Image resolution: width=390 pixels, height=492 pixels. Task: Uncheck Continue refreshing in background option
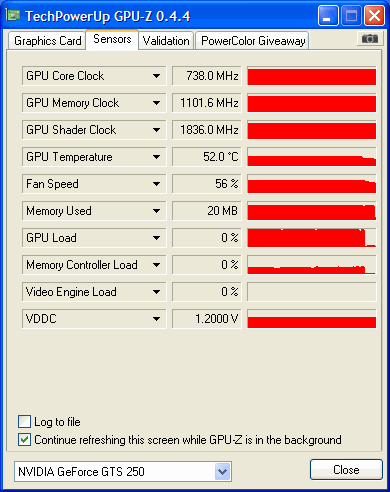pyautogui.click(x=24, y=440)
